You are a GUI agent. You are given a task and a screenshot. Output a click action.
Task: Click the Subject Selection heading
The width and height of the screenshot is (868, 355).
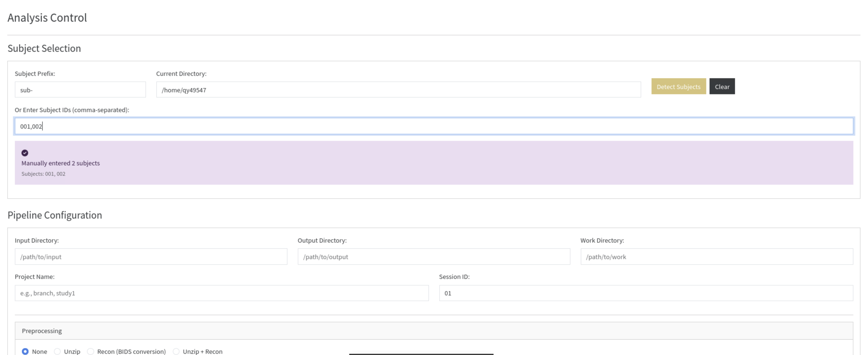44,48
